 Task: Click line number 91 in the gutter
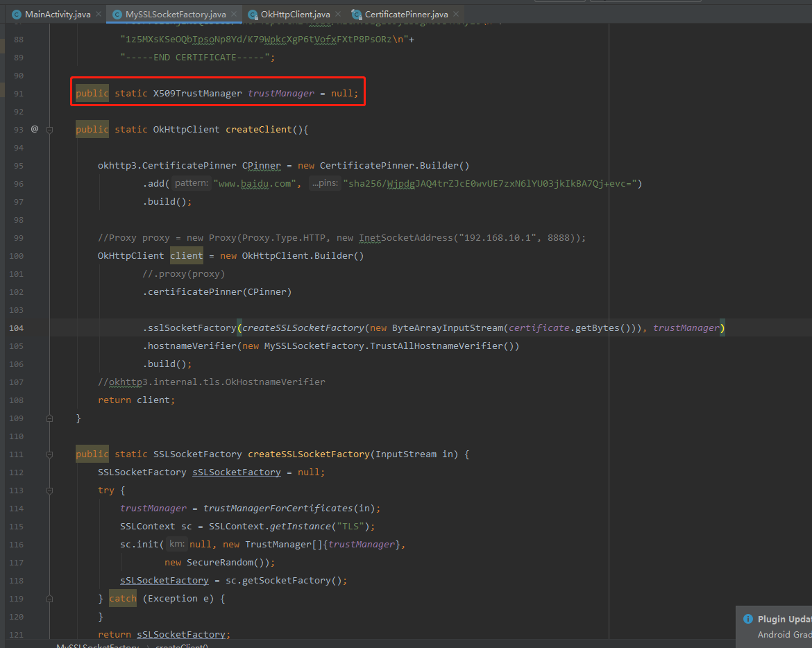[19, 94]
